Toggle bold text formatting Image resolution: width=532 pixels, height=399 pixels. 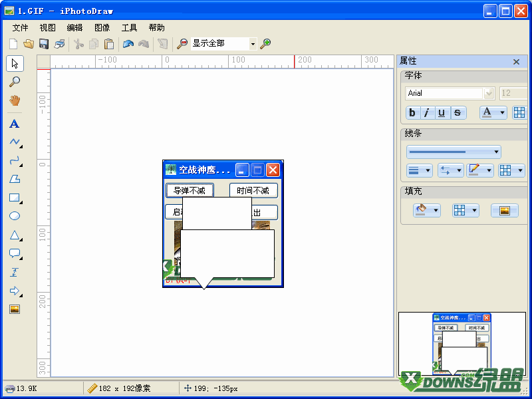pyautogui.click(x=412, y=113)
